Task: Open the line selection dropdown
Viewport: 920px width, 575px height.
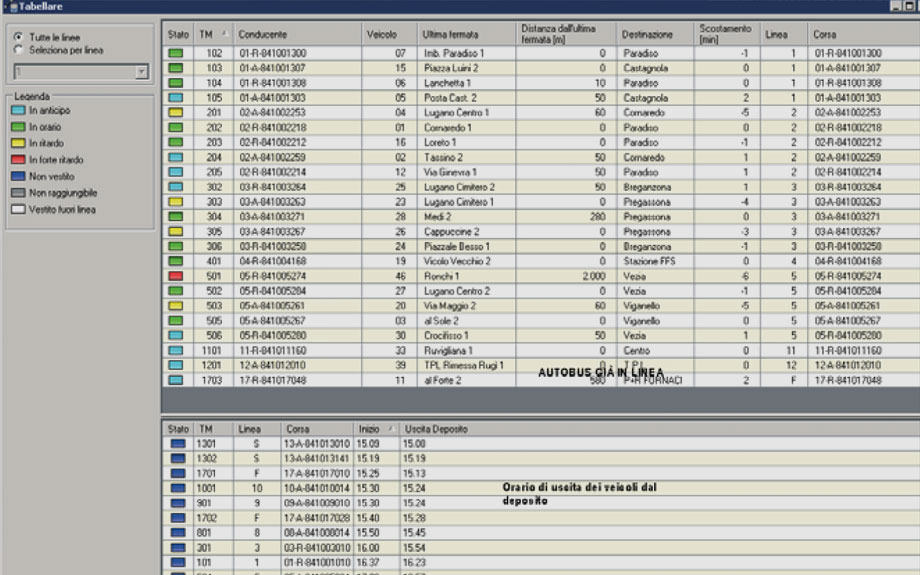Action: (x=141, y=72)
